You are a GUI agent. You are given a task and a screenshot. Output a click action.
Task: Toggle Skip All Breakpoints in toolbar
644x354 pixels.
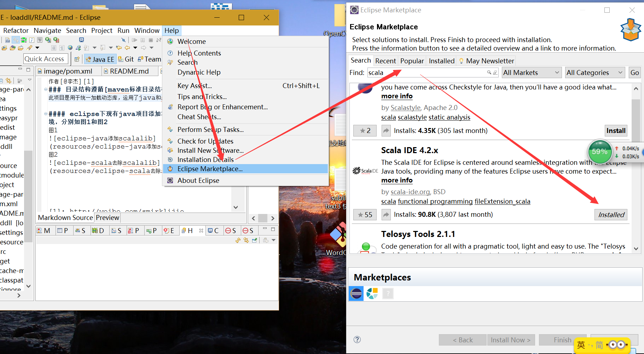click(x=123, y=40)
